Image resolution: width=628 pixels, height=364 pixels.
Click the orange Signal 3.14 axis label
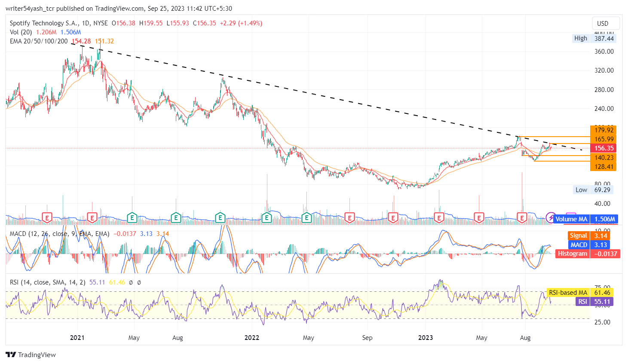coord(589,236)
